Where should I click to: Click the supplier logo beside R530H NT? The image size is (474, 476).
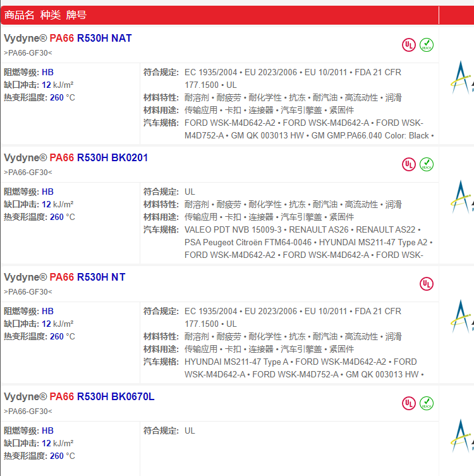click(x=462, y=317)
